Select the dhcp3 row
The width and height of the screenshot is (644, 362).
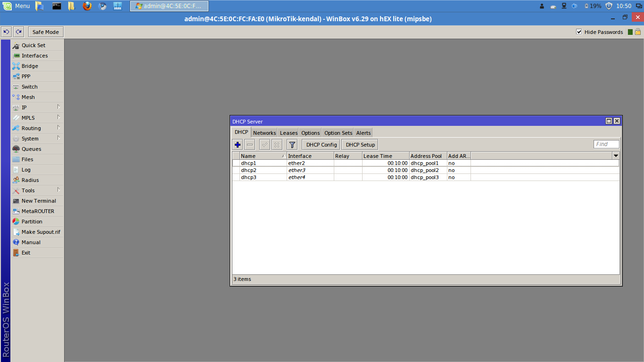pyautogui.click(x=426, y=177)
